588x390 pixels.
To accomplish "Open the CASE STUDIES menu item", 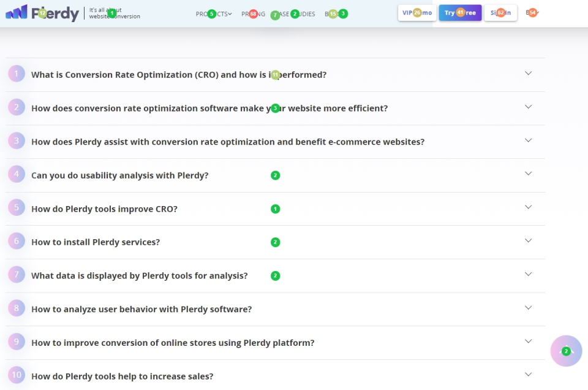I will (x=296, y=13).
